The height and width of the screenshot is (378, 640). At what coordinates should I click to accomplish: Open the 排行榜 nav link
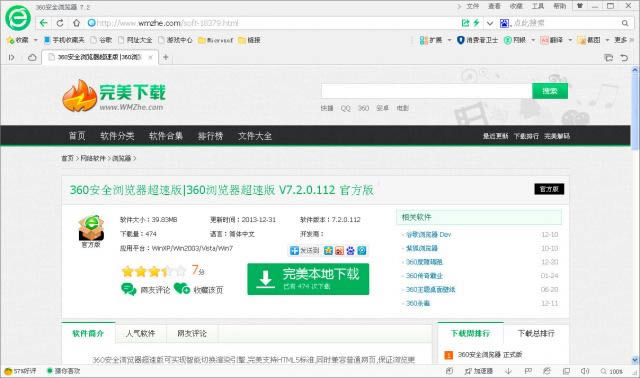[x=210, y=136]
